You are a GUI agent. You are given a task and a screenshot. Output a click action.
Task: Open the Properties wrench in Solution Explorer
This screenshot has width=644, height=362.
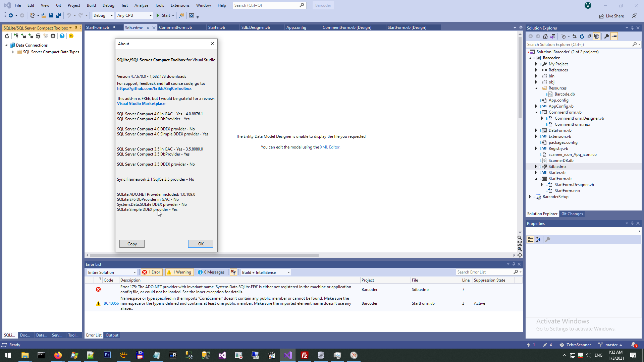coord(606,36)
